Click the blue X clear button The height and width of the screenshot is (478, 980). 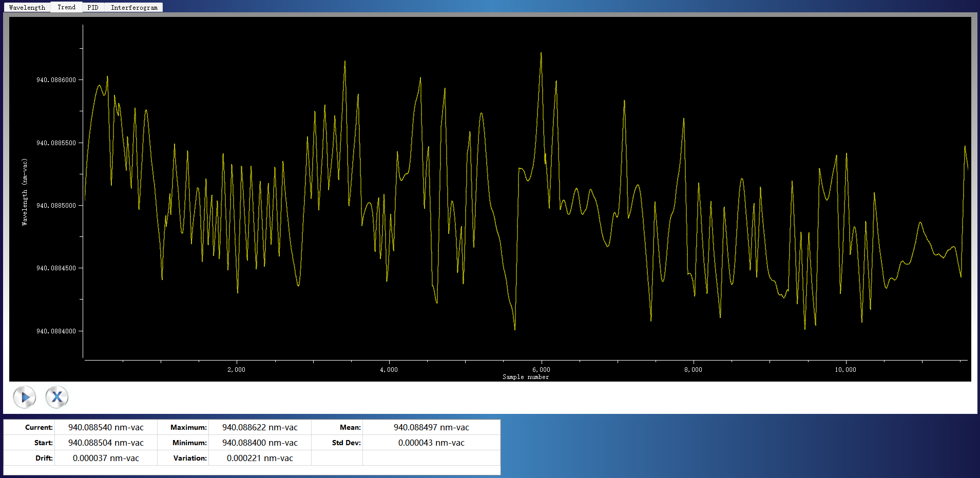pos(57,397)
